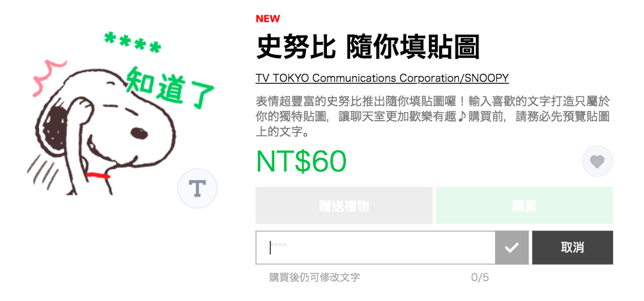
Task: Focus the custom sticker text input field
Action: [376, 248]
